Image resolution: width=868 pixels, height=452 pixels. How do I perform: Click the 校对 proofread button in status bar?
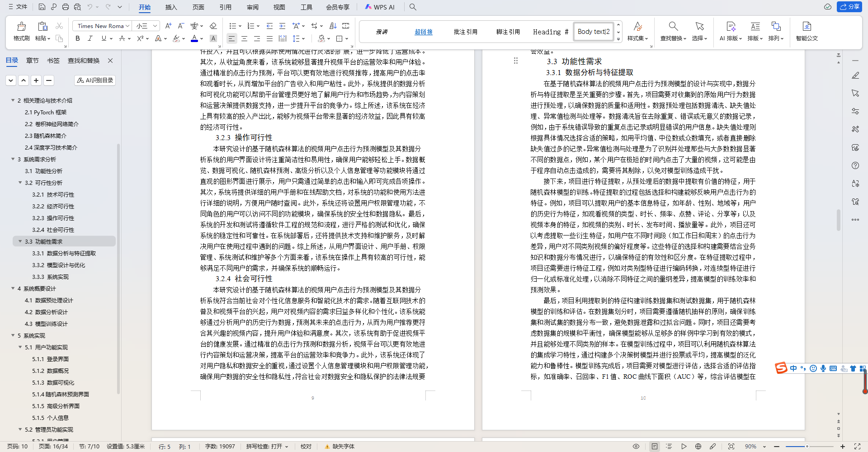[x=306, y=447]
